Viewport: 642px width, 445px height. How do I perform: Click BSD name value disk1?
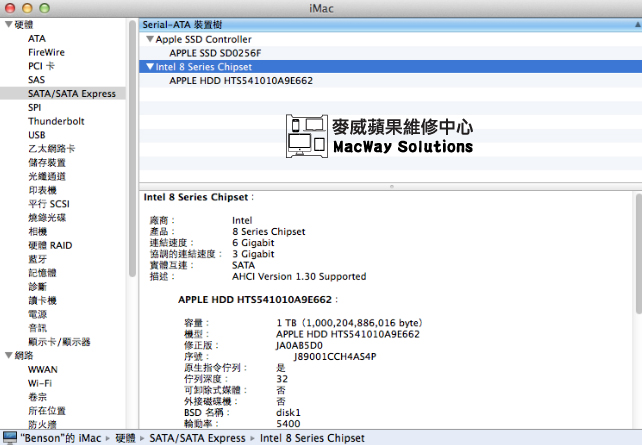(288, 413)
